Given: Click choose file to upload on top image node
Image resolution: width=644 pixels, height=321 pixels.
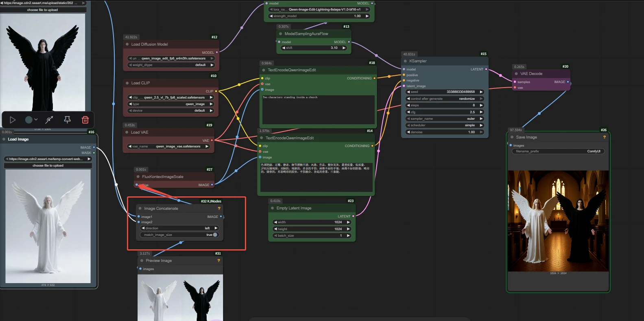Looking at the screenshot, I should click(42, 10).
